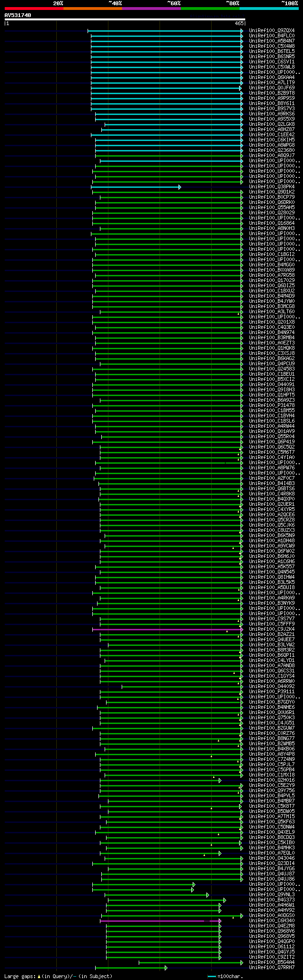Select the UniRef100_B4G373 label
The width and height of the screenshot is (303, 980).
[272, 900]
